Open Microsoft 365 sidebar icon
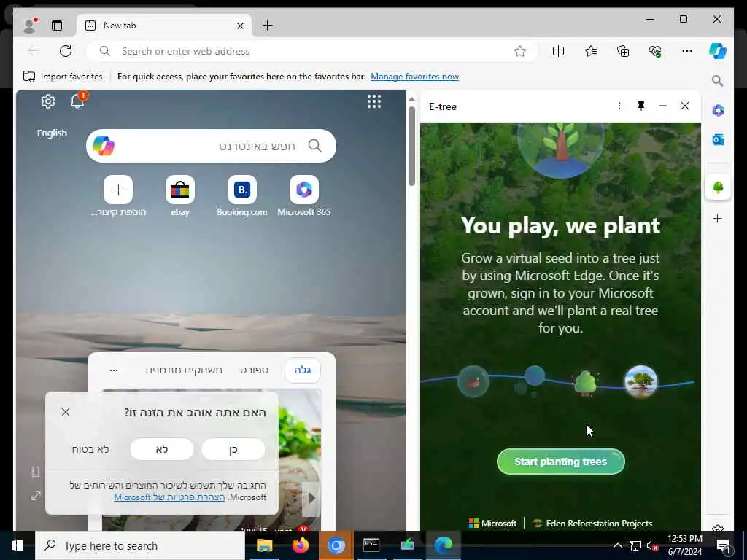 718,111
